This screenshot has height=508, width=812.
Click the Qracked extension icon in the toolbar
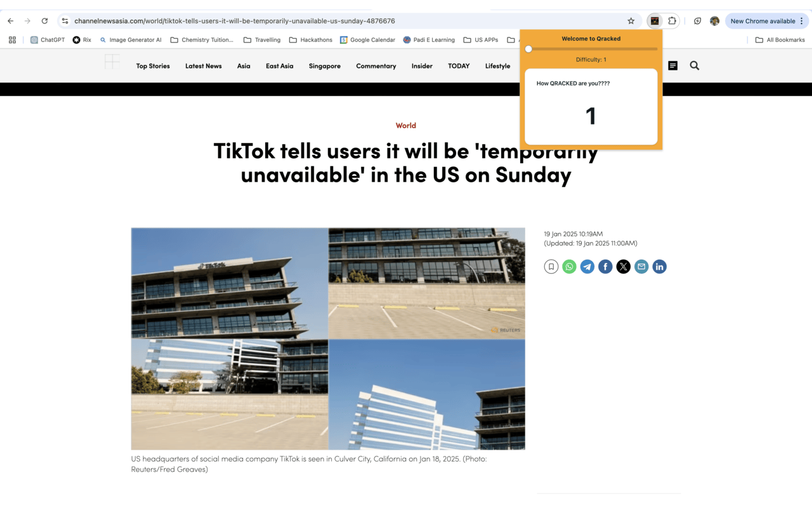click(x=655, y=21)
